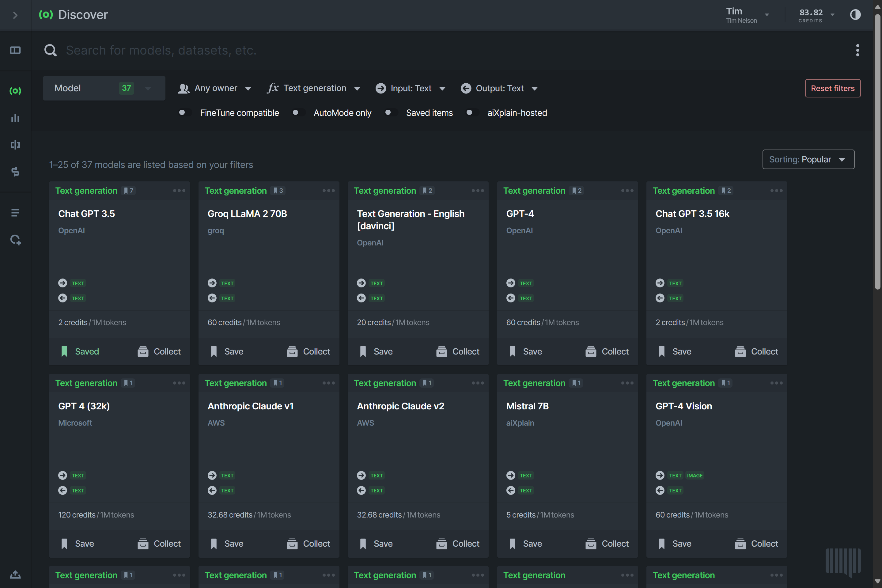Image resolution: width=882 pixels, height=588 pixels.
Task: Click the upload icon at sidebar bottom
Action: pos(15,574)
